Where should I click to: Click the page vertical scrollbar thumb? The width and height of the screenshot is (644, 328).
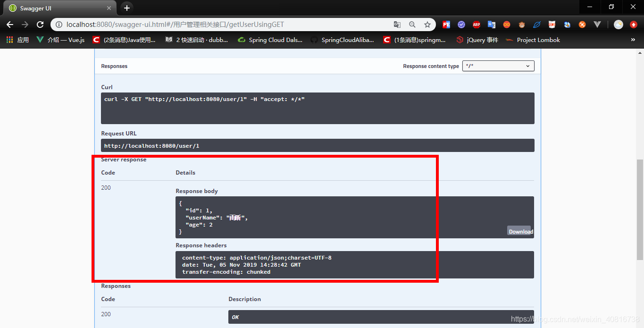640,210
